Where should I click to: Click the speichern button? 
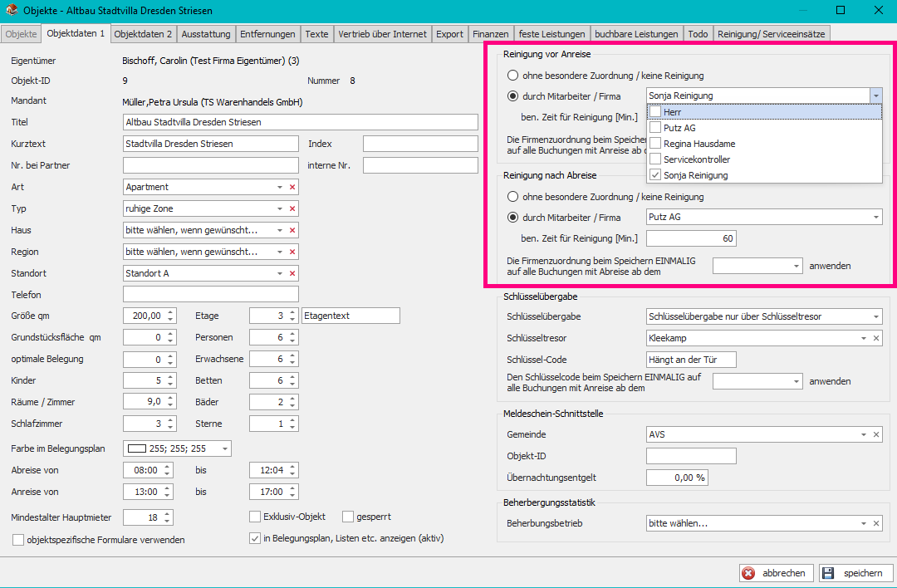855,573
